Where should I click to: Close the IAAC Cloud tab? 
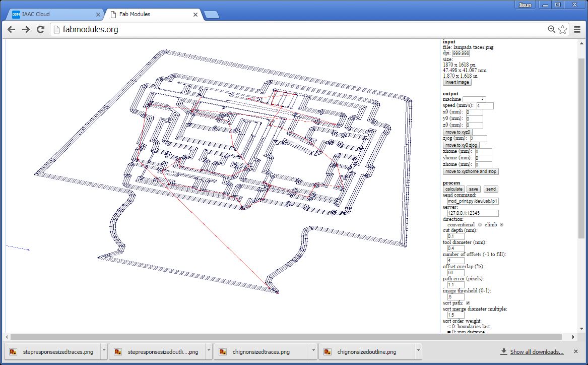coord(98,15)
